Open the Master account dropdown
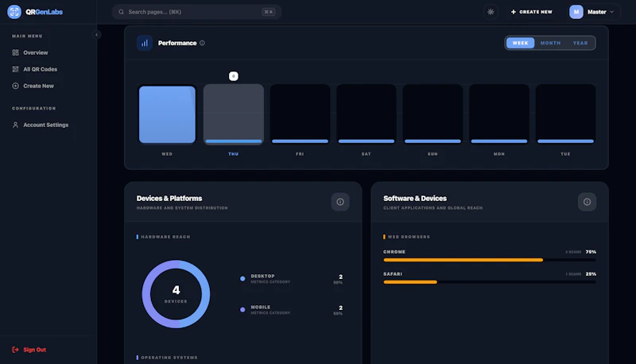 (x=592, y=12)
